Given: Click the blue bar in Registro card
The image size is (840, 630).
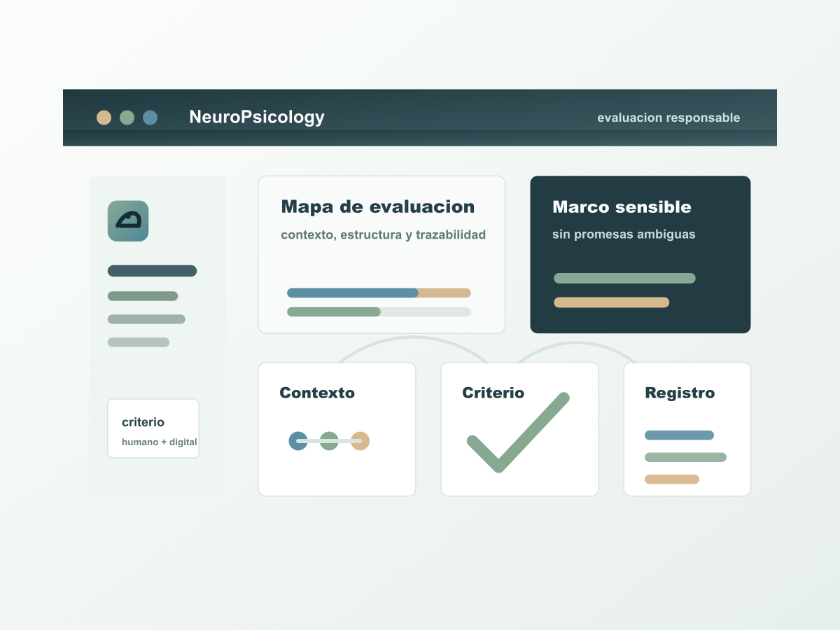Looking at the screenshot, I should [679, 435].
